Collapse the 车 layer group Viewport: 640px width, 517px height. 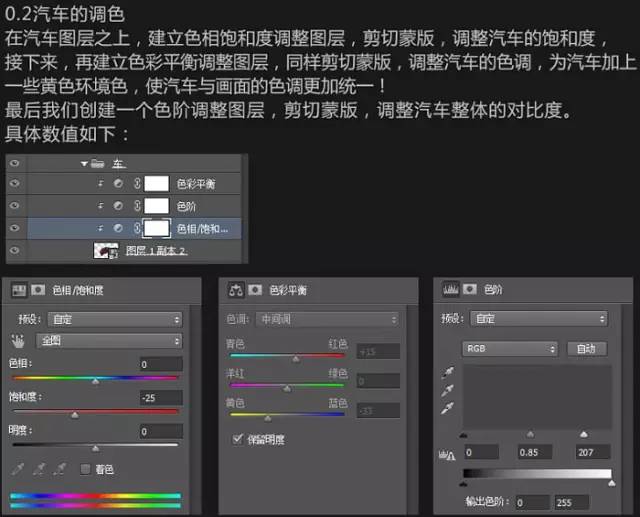point(85,163)
